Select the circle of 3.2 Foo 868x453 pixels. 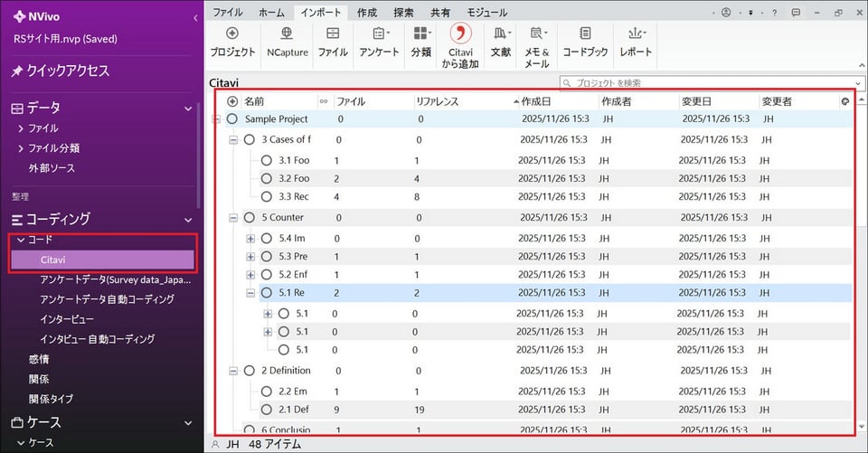pos(266,178)
